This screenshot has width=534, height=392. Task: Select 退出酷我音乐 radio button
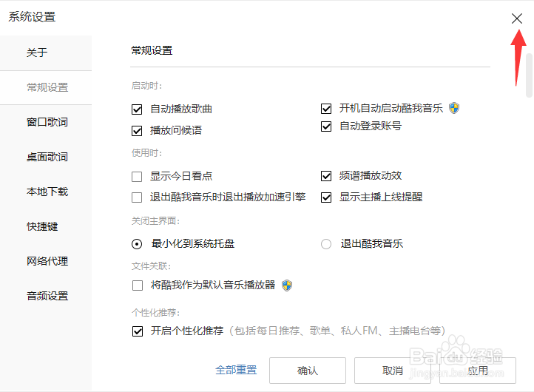coord(326,244)
